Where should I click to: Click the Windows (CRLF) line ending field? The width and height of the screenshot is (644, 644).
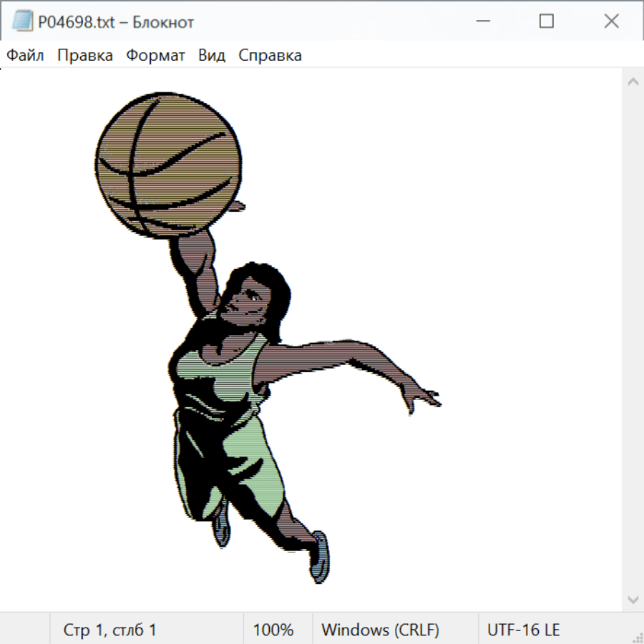[x=380, y=630]
